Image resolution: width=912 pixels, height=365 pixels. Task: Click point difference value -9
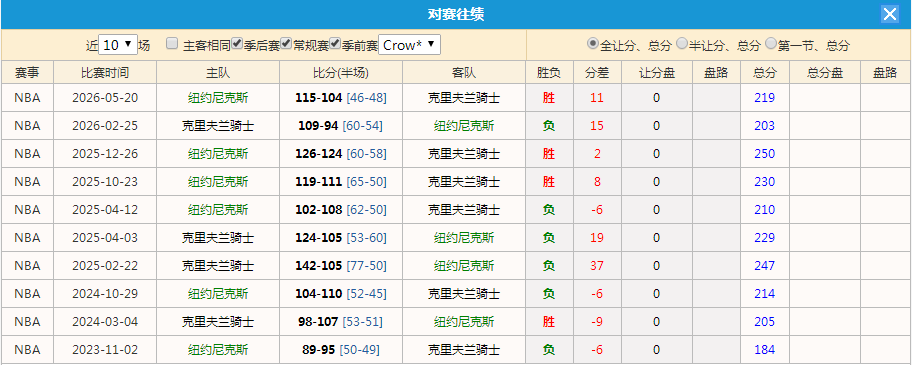click(597, 321)
